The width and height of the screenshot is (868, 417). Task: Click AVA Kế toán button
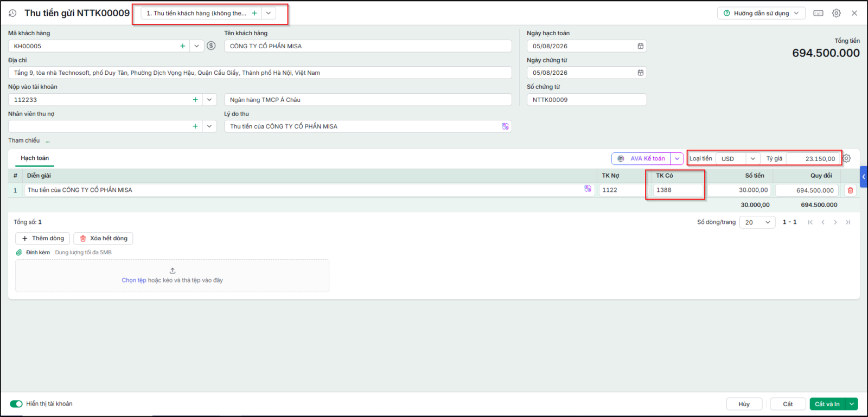(x=642, y=158)
